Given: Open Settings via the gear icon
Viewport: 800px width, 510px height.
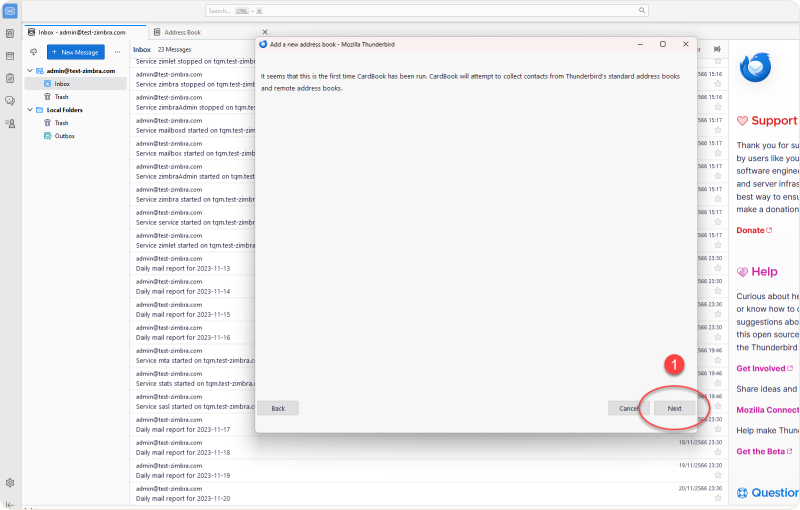Looking at the screenshot, I should click(10, 482).
